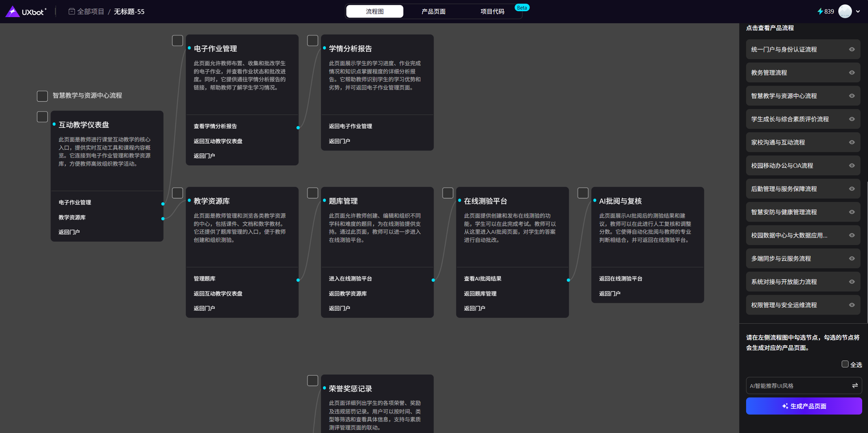Click the lightning credits icon
Screen dimensions: 868x433
coord(820,12)
